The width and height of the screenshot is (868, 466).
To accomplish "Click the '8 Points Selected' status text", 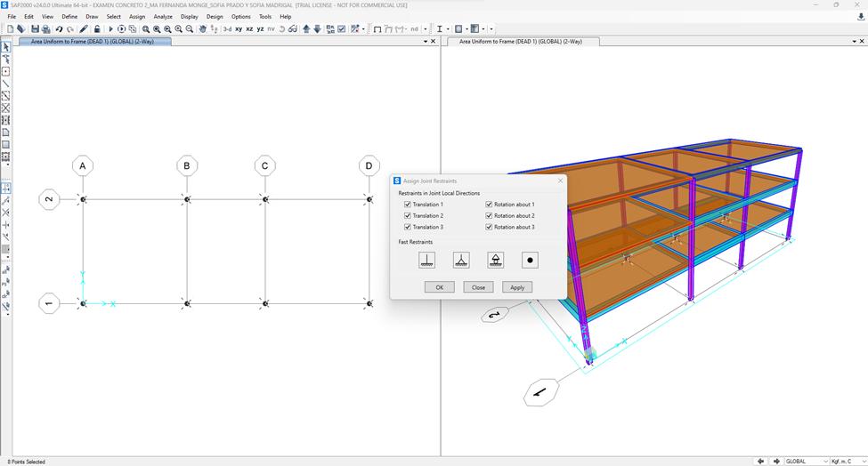I will coord(27,462).
